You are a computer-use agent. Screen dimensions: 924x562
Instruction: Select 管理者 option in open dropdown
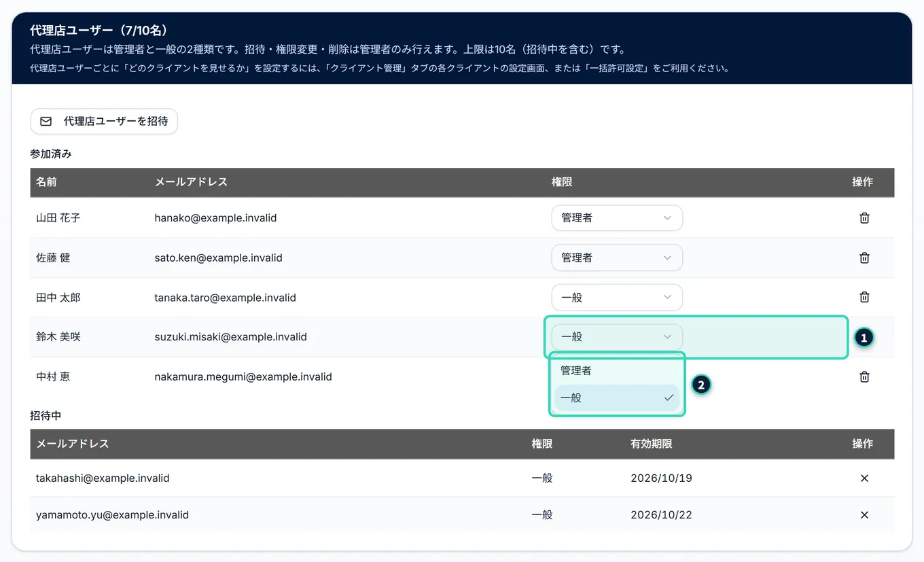pyautogui.click(x=617, y=370)
